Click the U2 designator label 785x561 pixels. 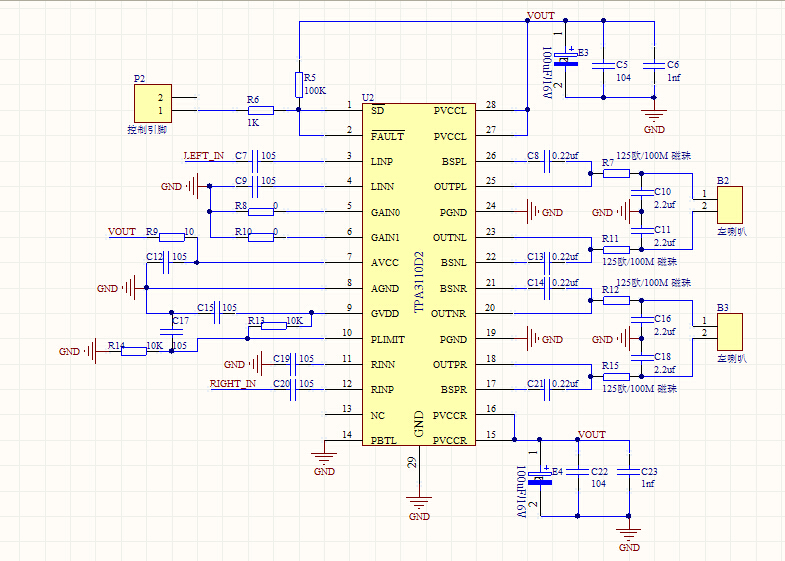coord(368,98)
